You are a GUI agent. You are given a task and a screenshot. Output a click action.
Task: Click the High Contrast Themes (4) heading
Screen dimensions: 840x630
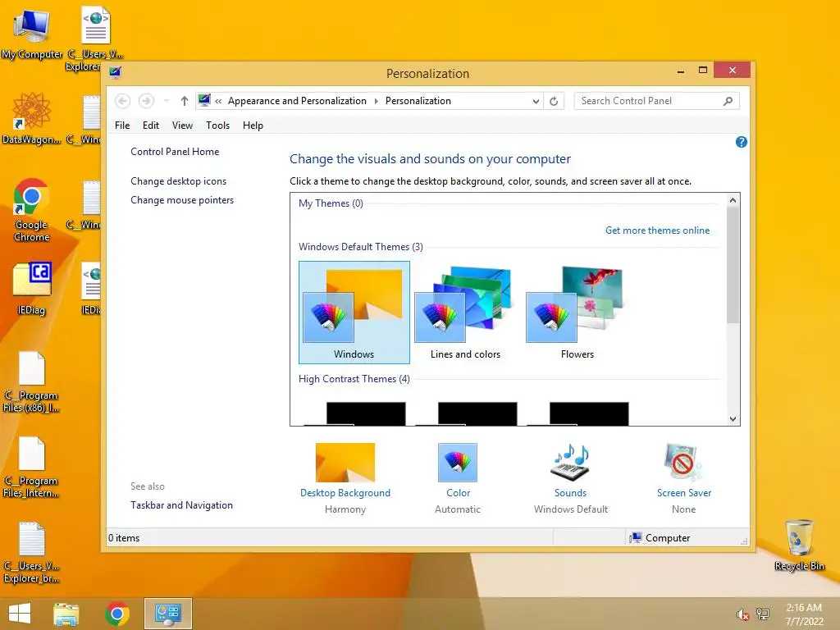coord(354,379)
